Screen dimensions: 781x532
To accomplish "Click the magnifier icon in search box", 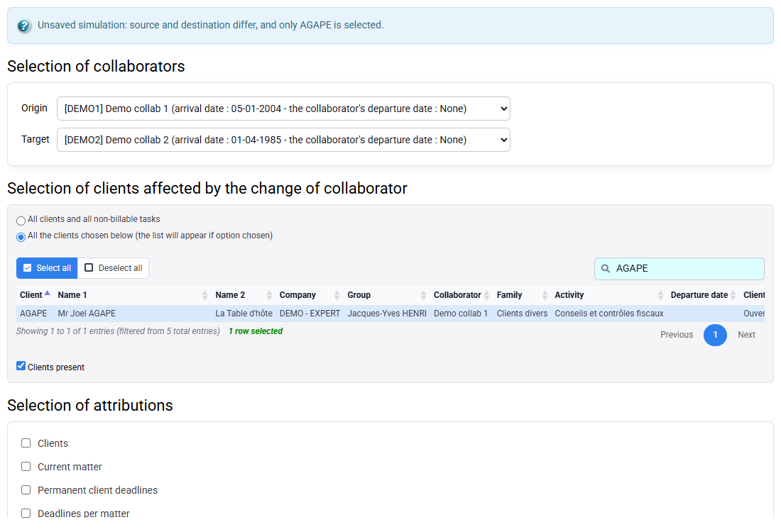I will [x=605, y=269].
